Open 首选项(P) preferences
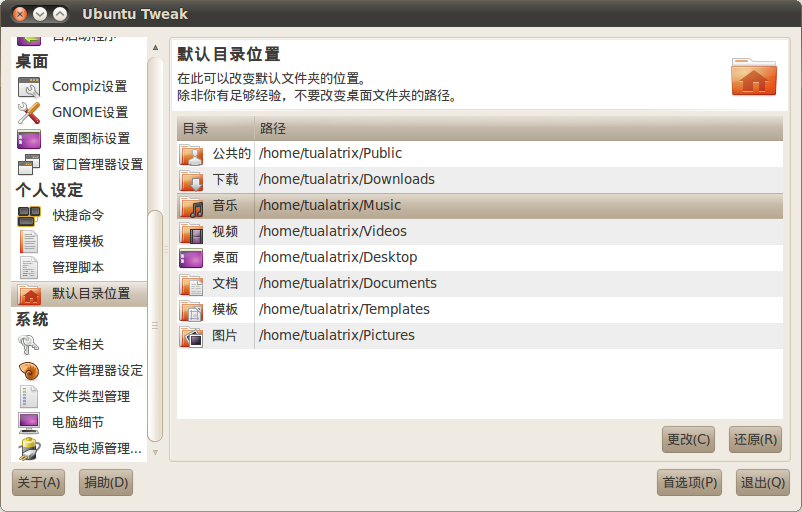Image resolution: width=802 pixels, height=512 pixels. (689, 482)
